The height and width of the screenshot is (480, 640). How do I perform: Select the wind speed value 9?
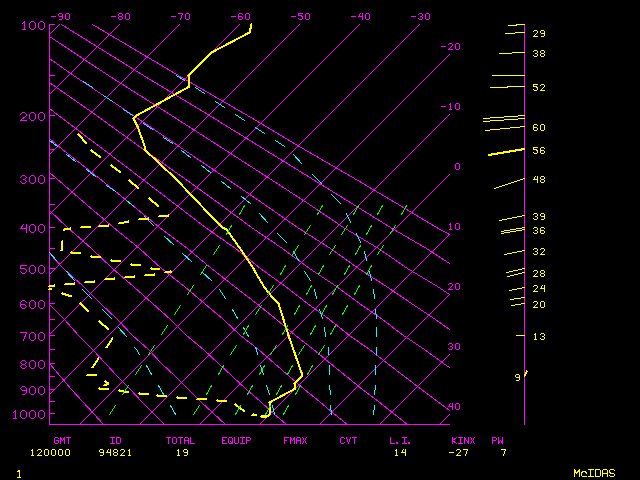click(x=518, y=378)
